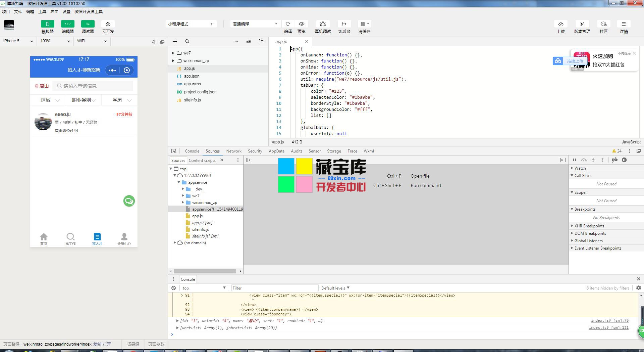Viewport: 644px width, 352px height.
Task: Click 复制 to copy page path
Action: coord(97,344)
